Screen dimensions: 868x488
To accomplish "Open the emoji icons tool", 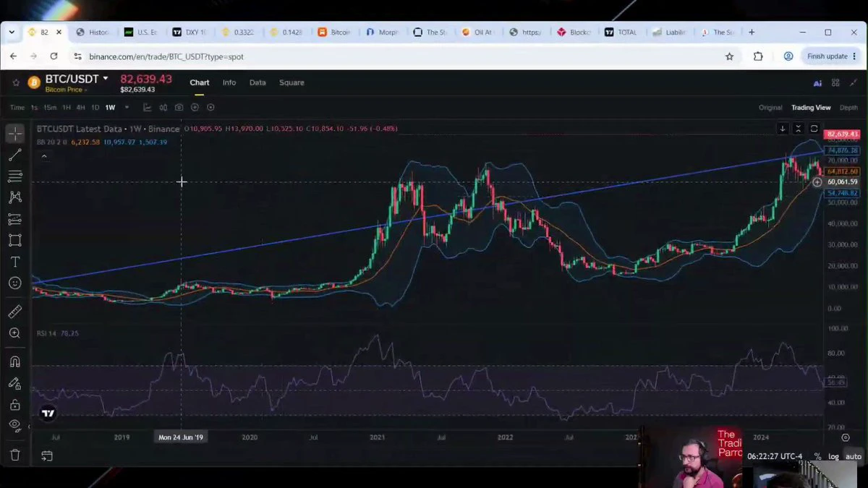I will click(14, 283).
